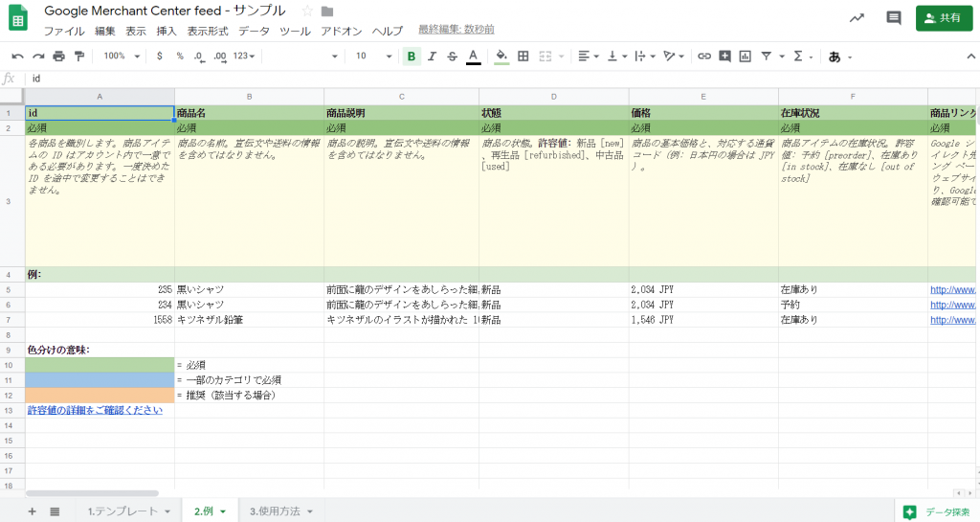The width and height of the screenshot is (980, 522).
Task: Format as currency with $ icon
Action: click(160, 57)
